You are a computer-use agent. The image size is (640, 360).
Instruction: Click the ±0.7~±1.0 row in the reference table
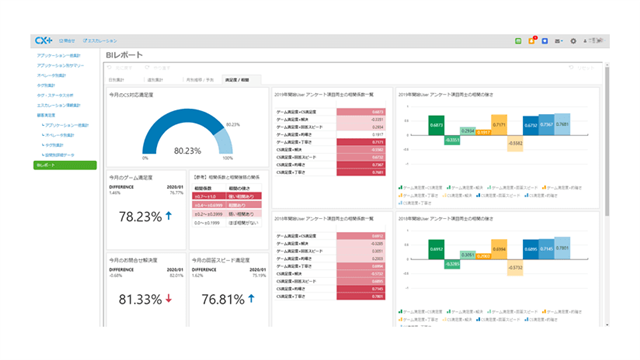point(227,196)
